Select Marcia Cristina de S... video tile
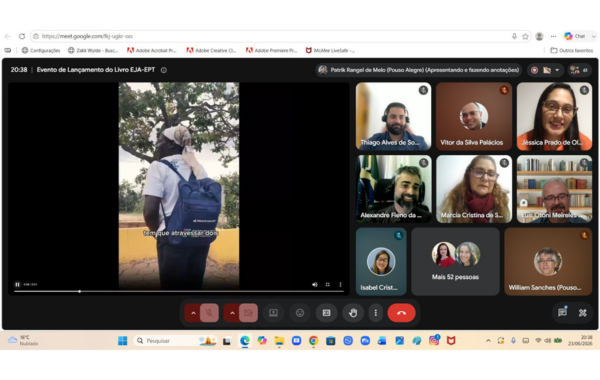 (x=474, y=189)
